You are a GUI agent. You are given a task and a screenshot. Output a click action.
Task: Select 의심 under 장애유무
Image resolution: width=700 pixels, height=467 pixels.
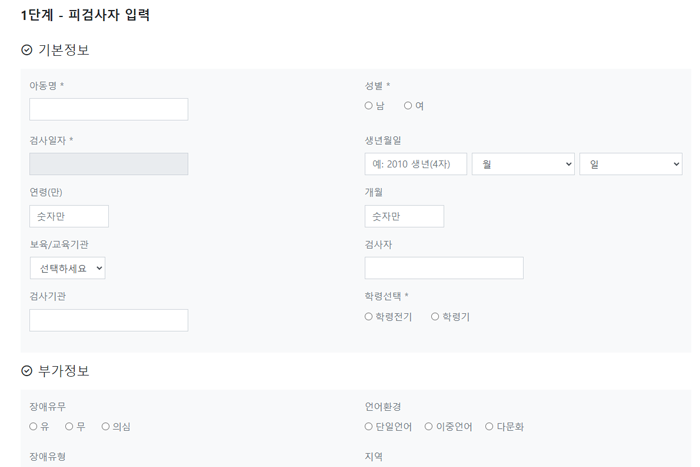105,426
